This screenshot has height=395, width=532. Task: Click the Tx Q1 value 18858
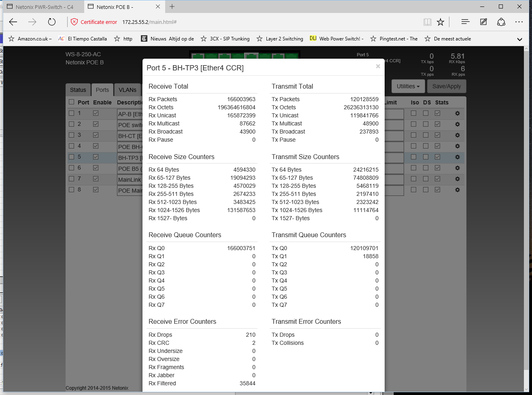click(371, 256)
